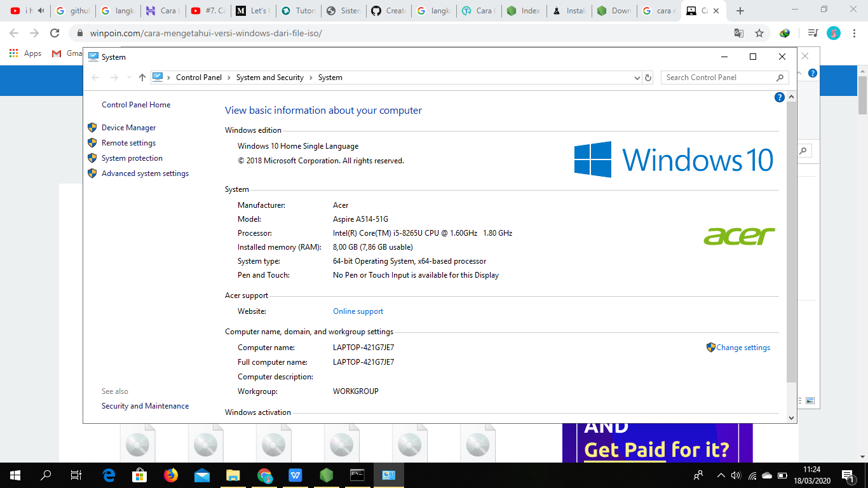Switch to the 'Index' tab
Viewport: 868px width, 488px height.
point(524,11)
